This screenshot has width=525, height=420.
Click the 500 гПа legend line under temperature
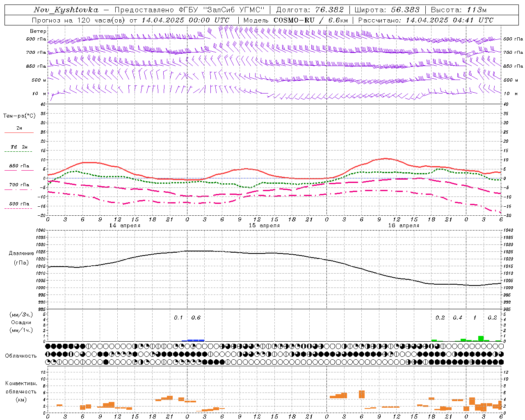coord(18,209)
